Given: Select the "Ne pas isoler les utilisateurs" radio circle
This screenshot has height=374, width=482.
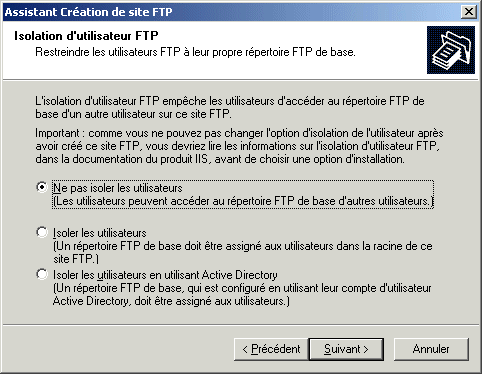Looking at the screenshot, I should pyautogui.click(x=42, y=187).
